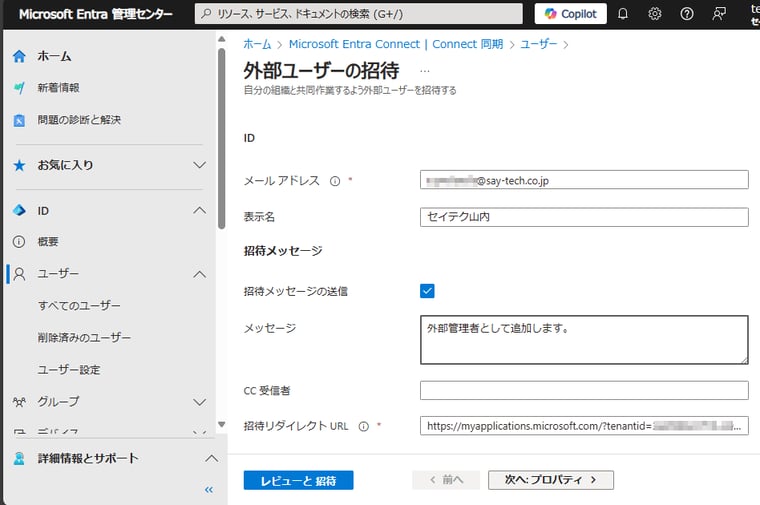760x505 pixels.
Task: Collapse the ユーザー section chevron
Action: (x=200, y=274)
